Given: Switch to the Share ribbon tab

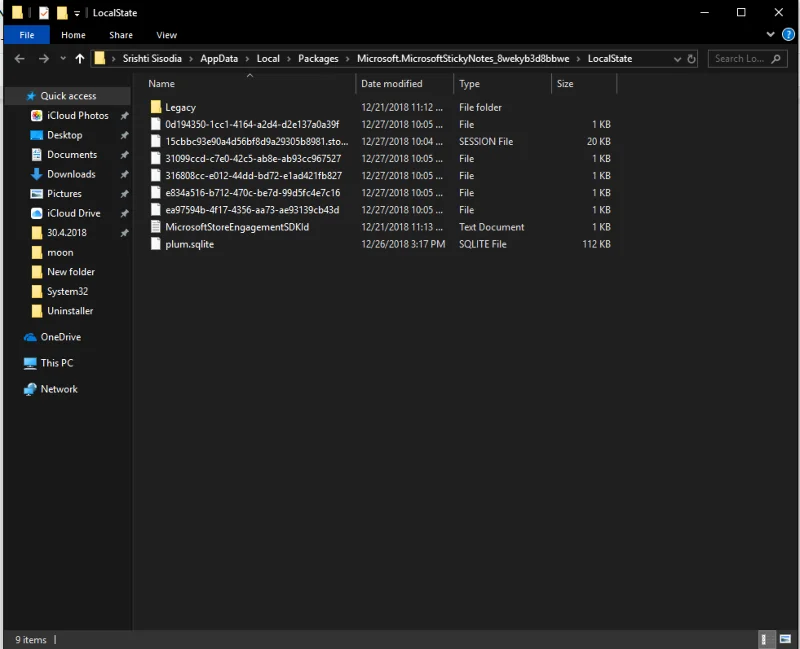Looking at the screenshot, I should coord(121,35).
